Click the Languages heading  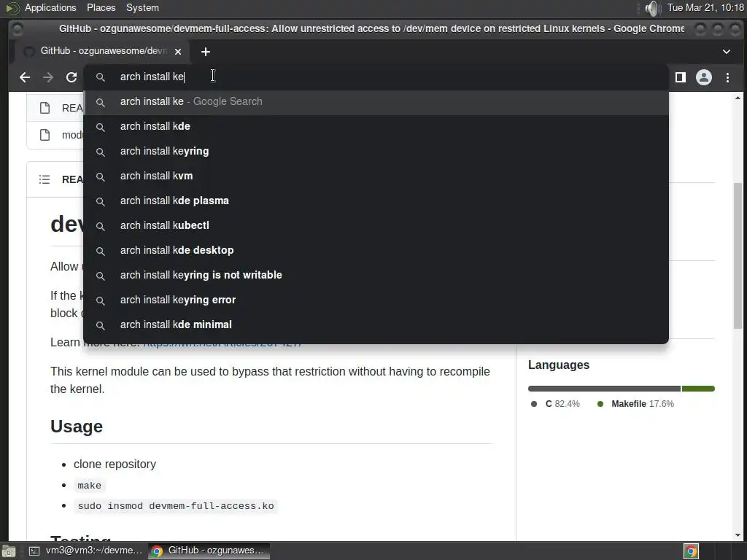point(558,365)
